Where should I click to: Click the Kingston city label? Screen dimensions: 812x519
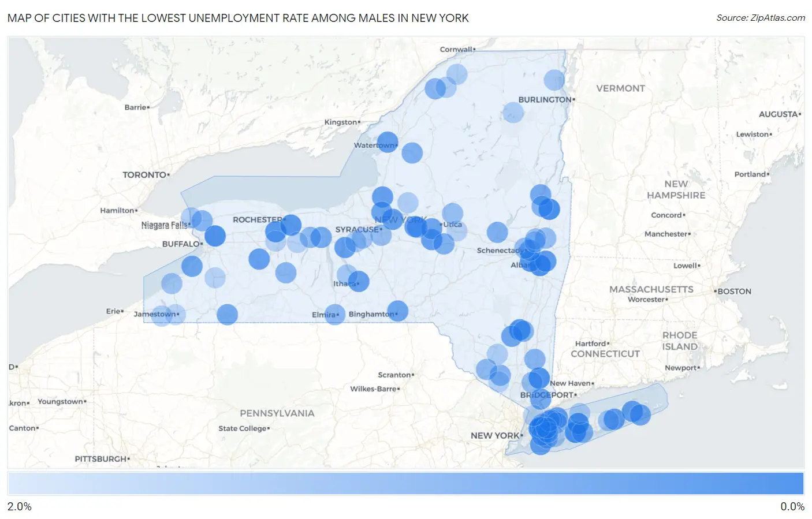[341, 122]
